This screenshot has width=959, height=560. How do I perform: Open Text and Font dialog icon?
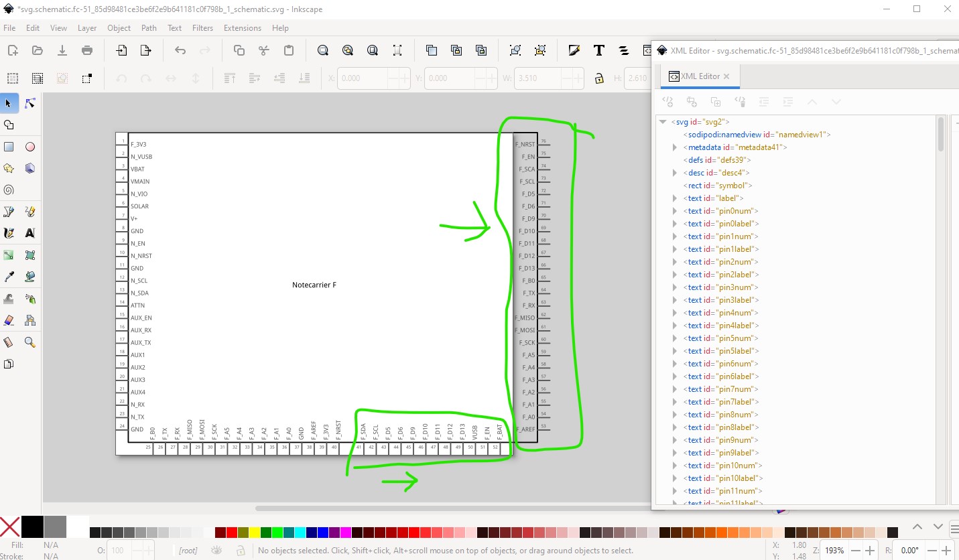(x=599, y=50)
